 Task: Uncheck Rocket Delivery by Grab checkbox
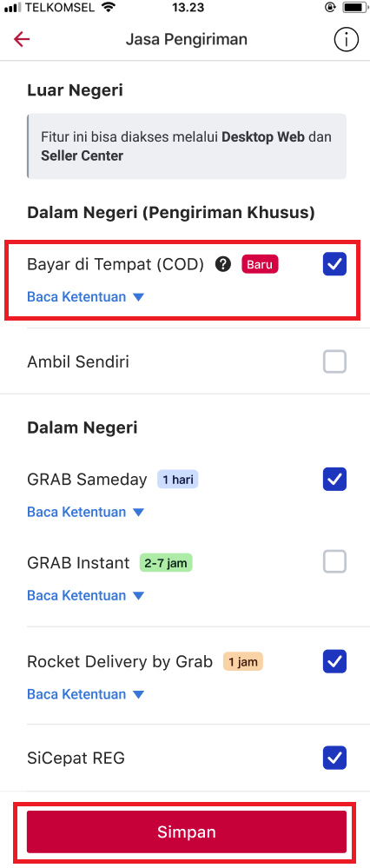point(334,661)
